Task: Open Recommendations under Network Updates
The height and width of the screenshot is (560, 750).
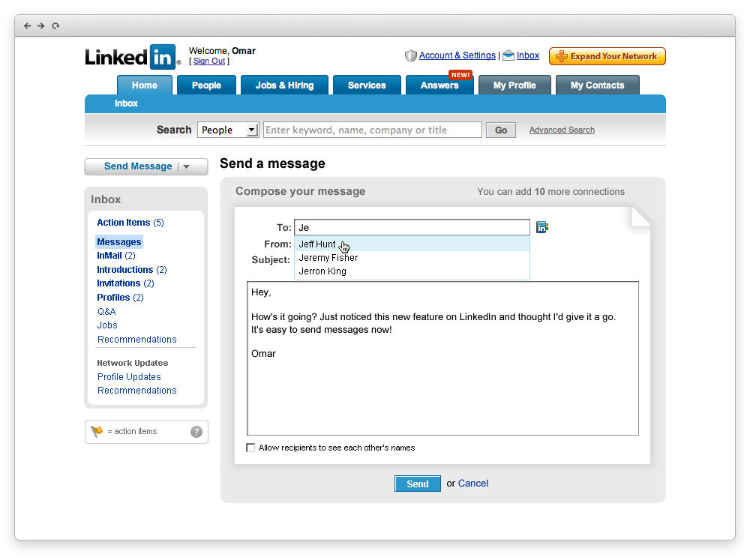Action: [x=136, y=391]
